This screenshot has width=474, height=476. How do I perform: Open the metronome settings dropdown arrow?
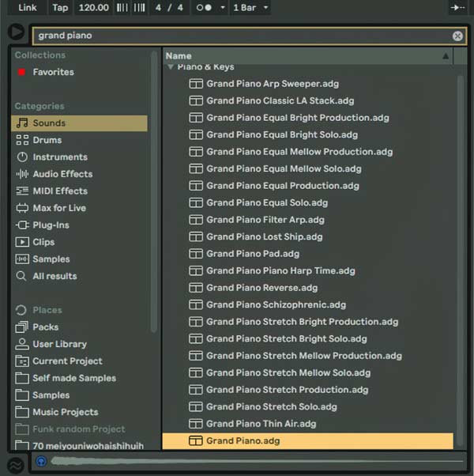point(223,7)
